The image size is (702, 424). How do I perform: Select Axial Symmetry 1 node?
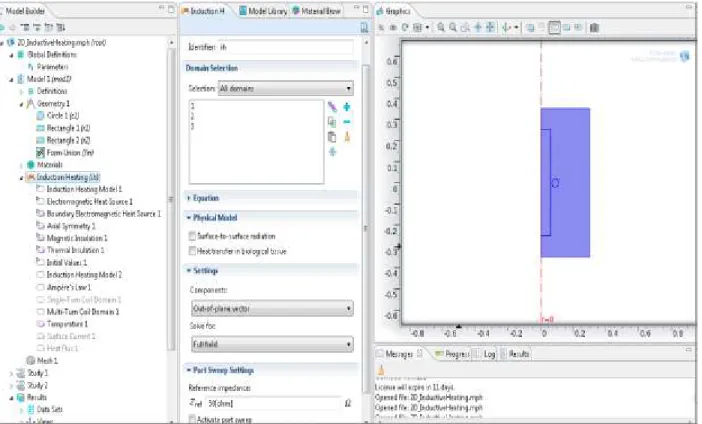(x=71, y=226)
